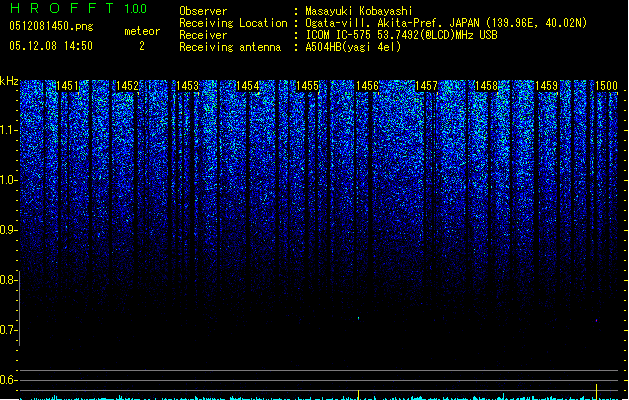Screen dimensions: 629x400
Task: Click the yellow meteor spike below 1500
Action: pyautogui.click(x=597, y=392)
